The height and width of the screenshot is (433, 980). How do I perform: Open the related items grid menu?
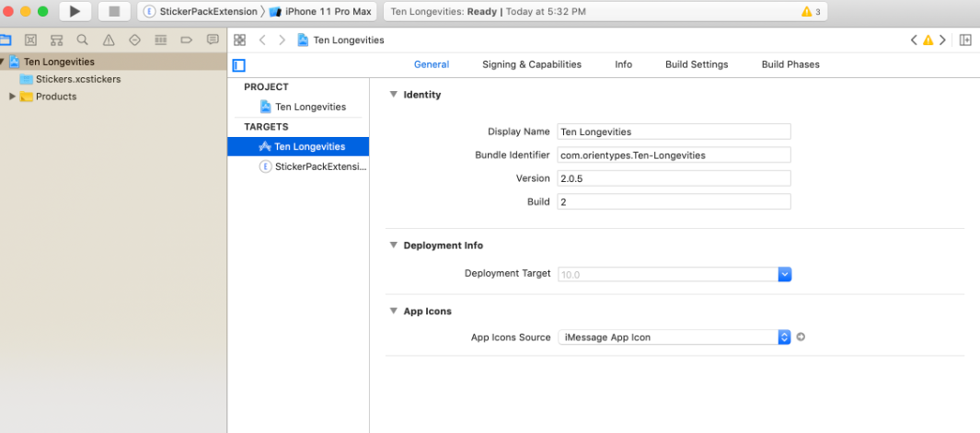(239, 40)
